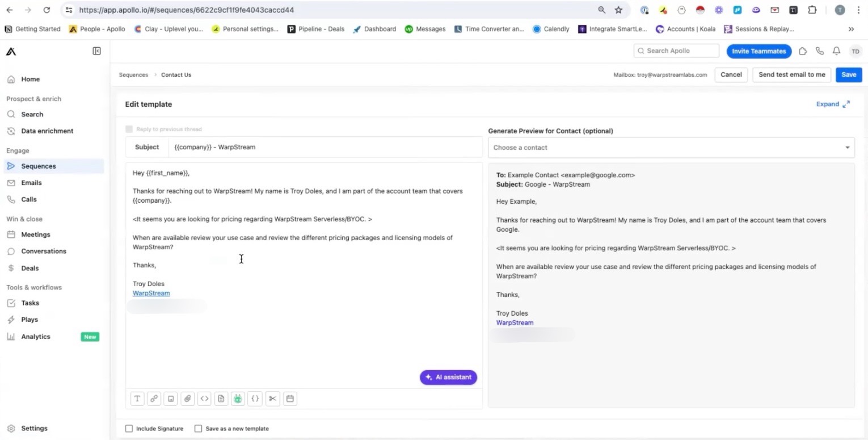The width and height of the screenshot is (868, 440).
Task: Enable the Include Signature checkbox
Action: point(129,429)
